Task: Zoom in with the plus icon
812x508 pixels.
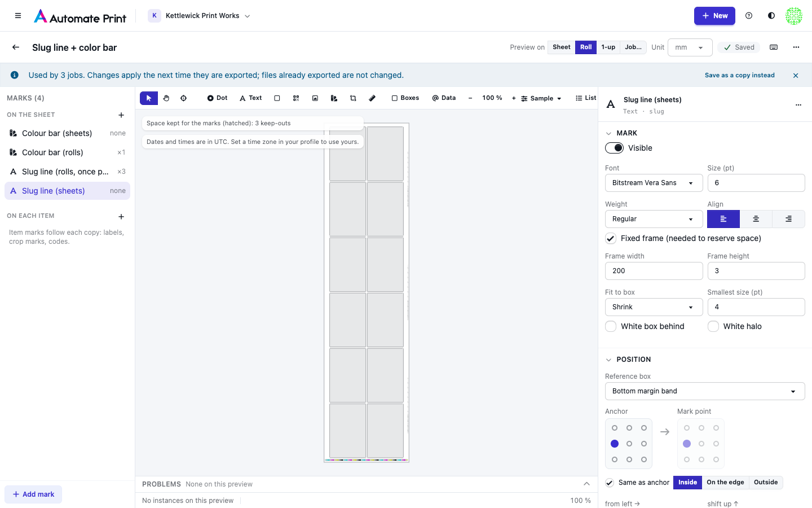Action: point(514,98)
